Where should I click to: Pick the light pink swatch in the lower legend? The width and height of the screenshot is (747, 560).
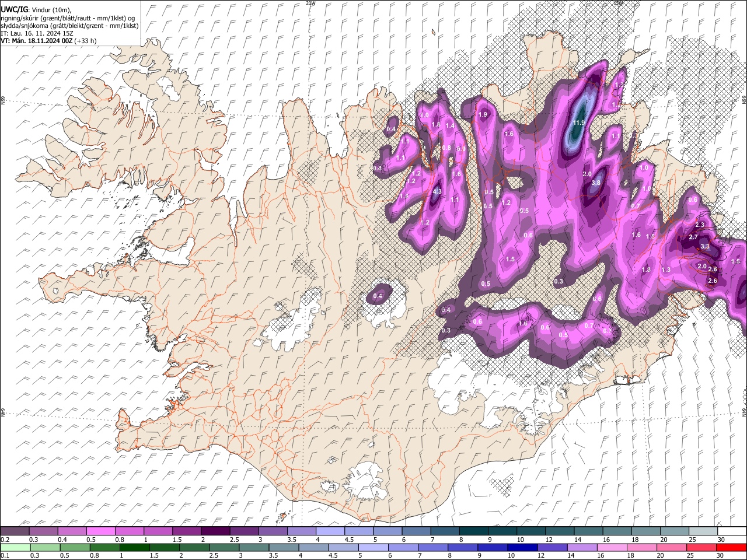612,547
